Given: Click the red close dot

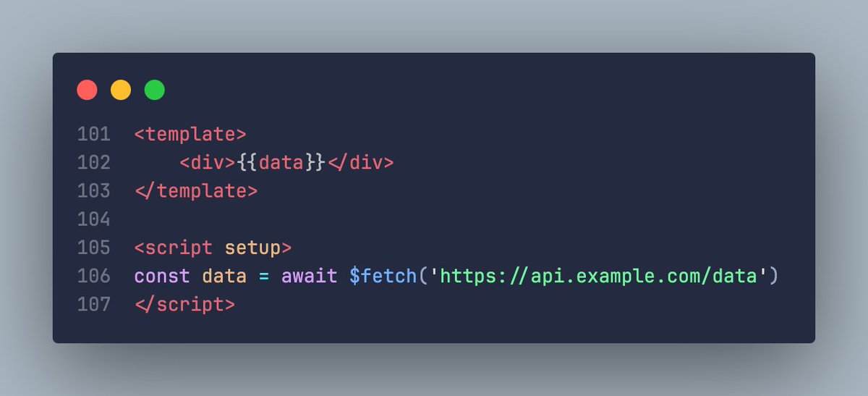Looking at the screenshot, I should [87, 90].
